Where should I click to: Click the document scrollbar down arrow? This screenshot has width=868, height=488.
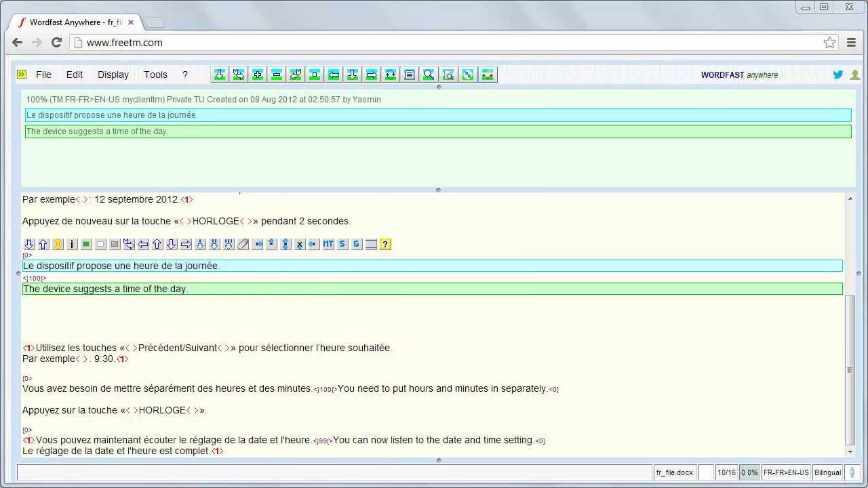coord(850,452)
